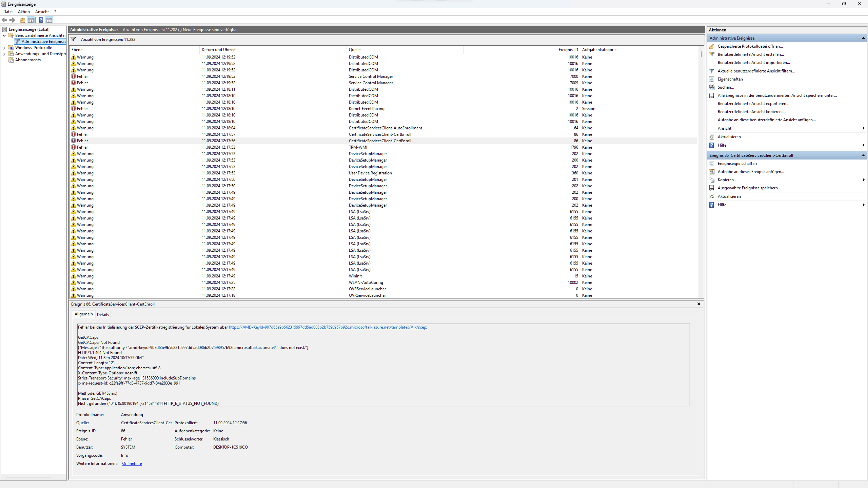Screen dimensions: 868x488
Task: Click the Abonnements icon in the tree
Action: [x=11, y=60]
